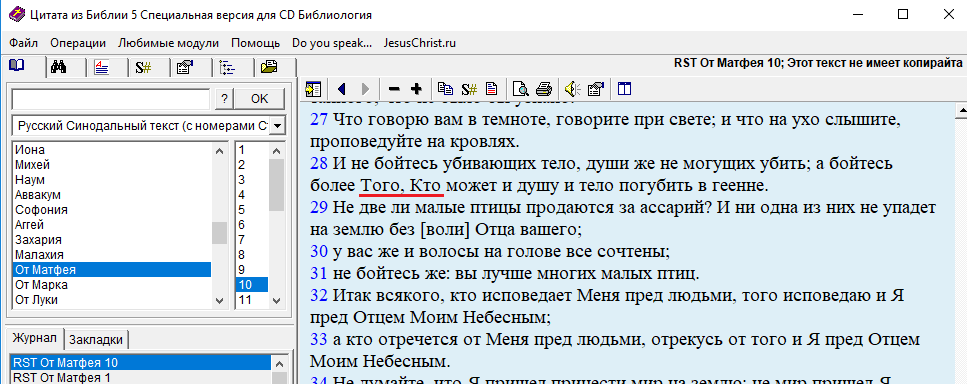
Task: Click the application icon in the title bar
Action: [16, 14]
